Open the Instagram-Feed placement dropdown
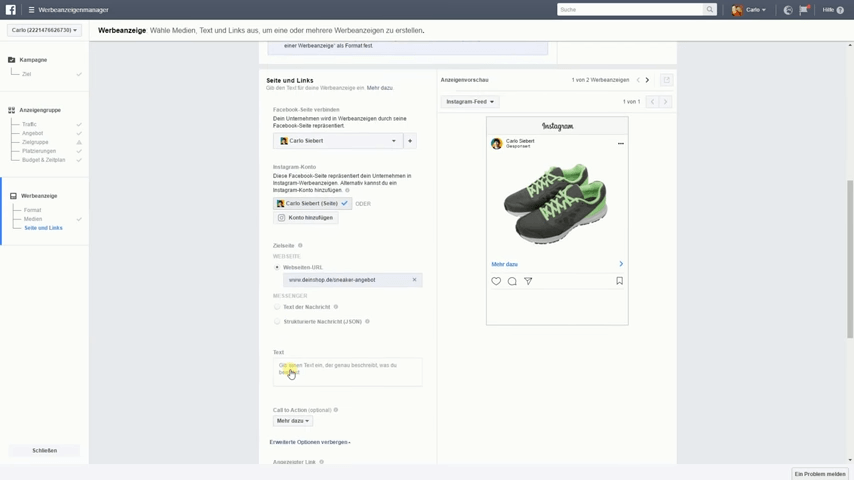 (470, 102)
